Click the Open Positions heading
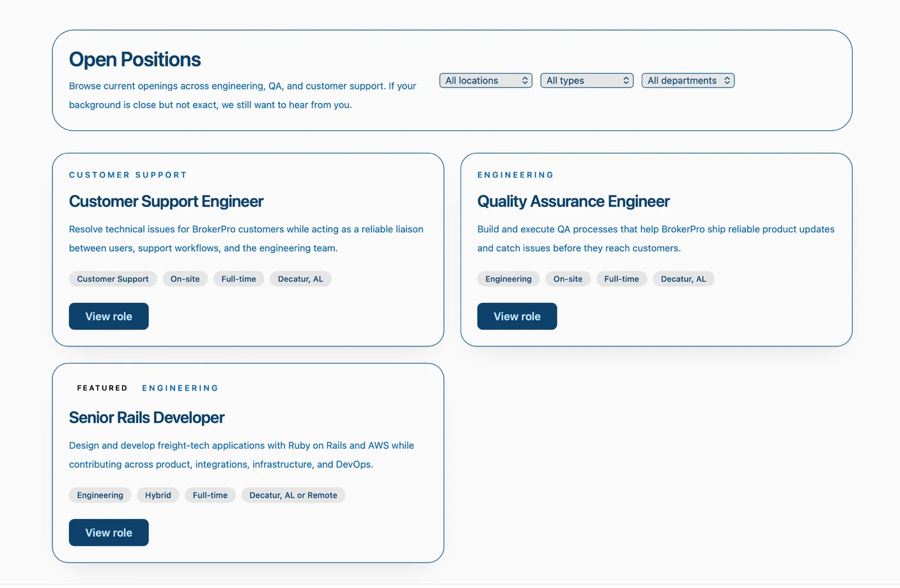This screenshot has width=900, height=588. [x=135, y=59]
